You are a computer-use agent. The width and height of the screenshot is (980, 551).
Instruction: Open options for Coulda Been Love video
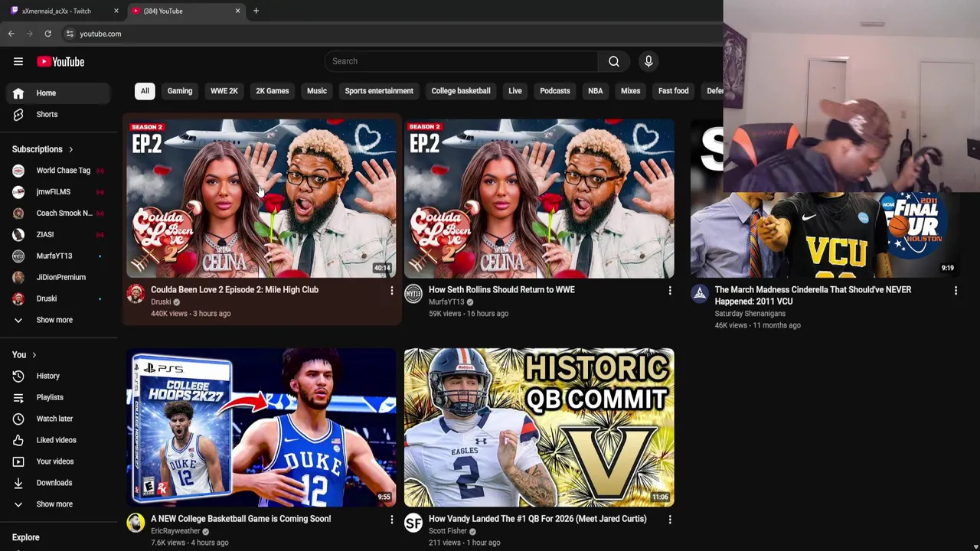(391, 291)
